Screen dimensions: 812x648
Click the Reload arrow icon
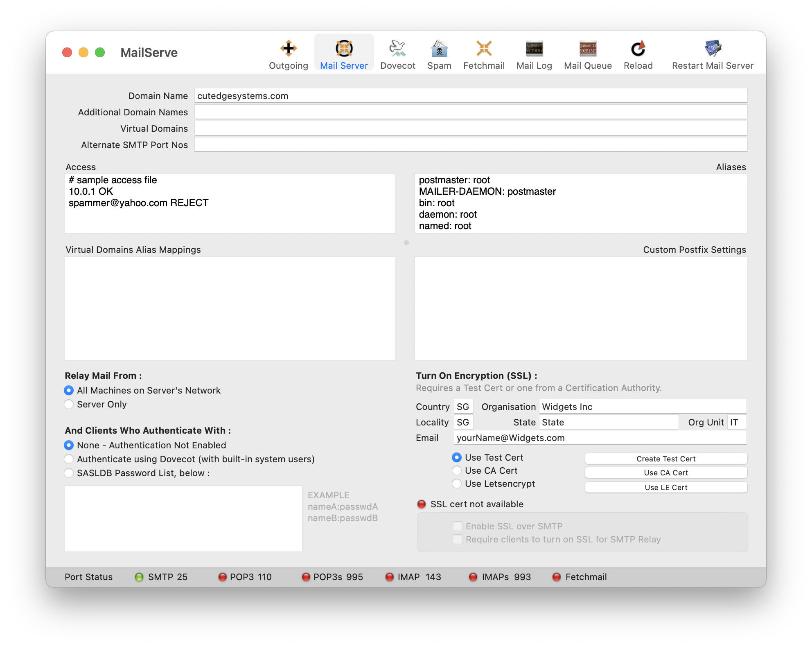pos(638,49)
